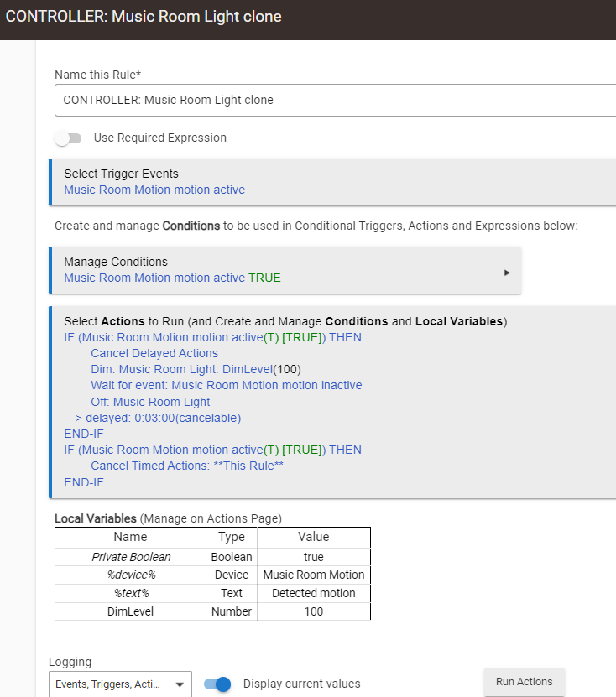Click the Cancel Timed Actions: This Rule line
The height and width of the screenshot is (697, 616).
click(187, 466)
